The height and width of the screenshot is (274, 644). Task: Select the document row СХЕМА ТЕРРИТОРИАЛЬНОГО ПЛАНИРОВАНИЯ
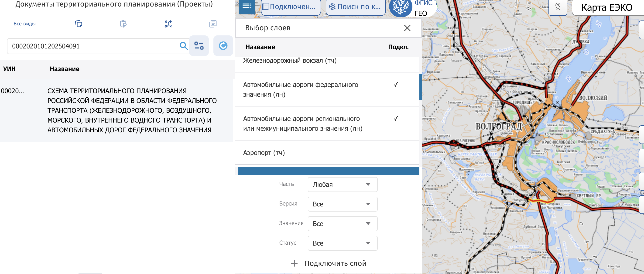(116, 110)
